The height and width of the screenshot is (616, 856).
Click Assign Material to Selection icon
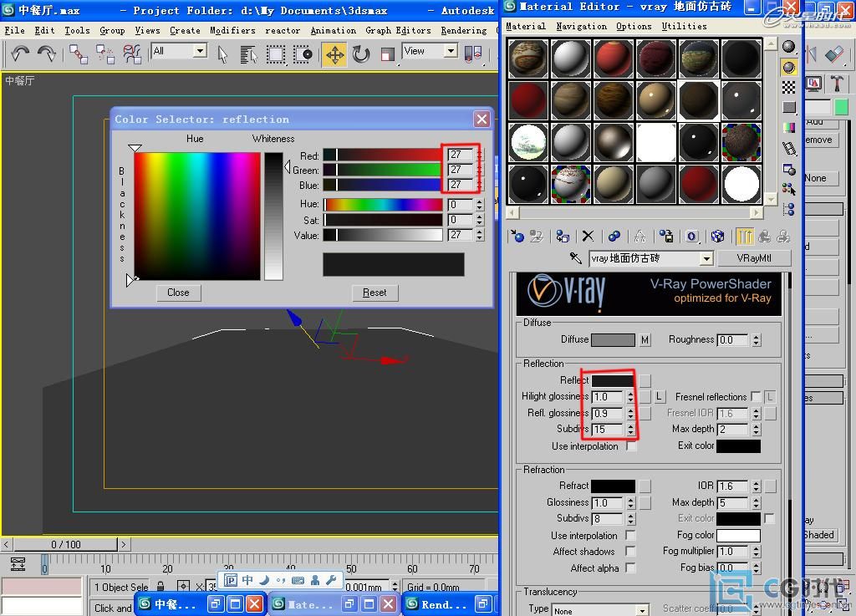click(x=563, y=237)
